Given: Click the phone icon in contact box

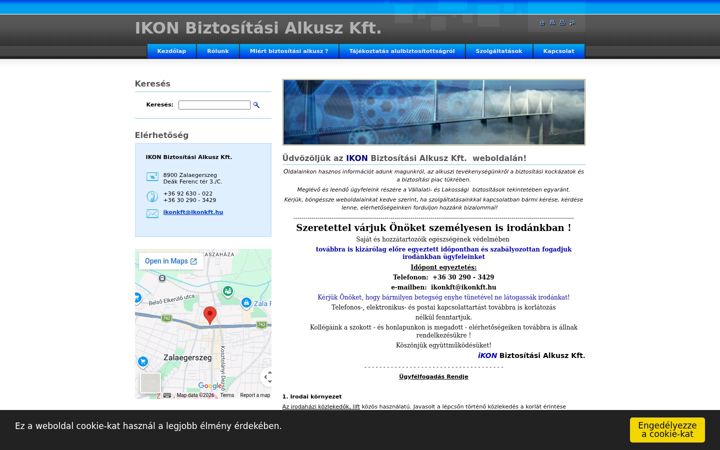Looking at the screenshot, I should 152,197.
